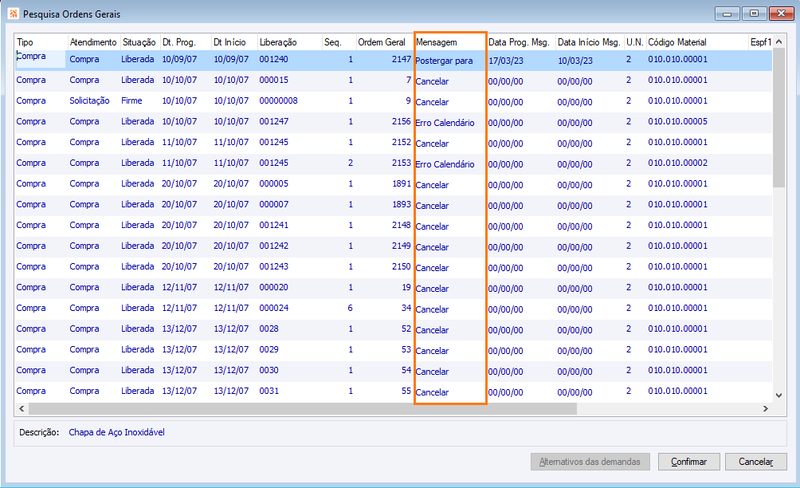Minimize the Pesquisa Ordens Gerais window
The image size is (800, 488).
tap(728, 13)
